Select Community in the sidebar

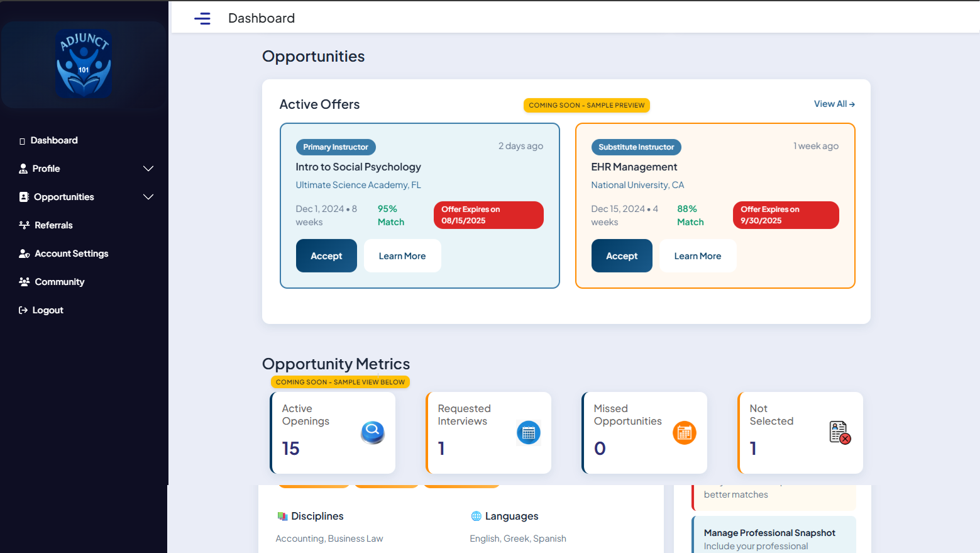[x=59, y=282]
